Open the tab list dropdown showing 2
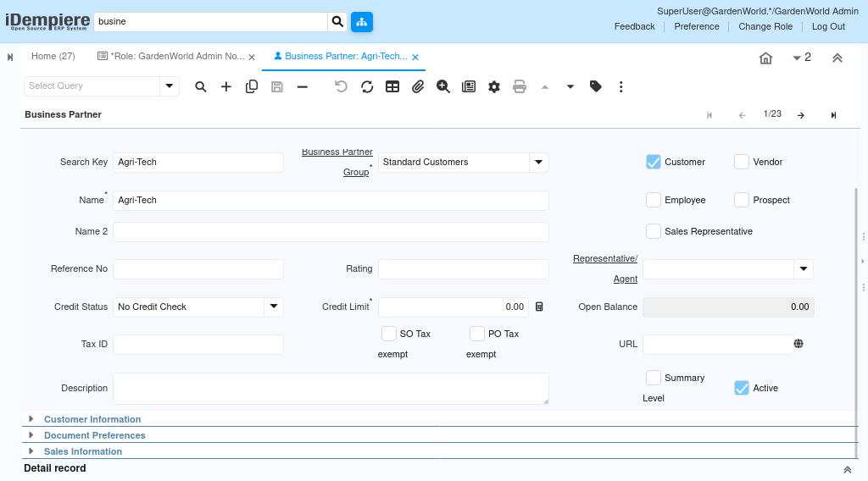Screen dimensions: 868x481 point(802,58)
